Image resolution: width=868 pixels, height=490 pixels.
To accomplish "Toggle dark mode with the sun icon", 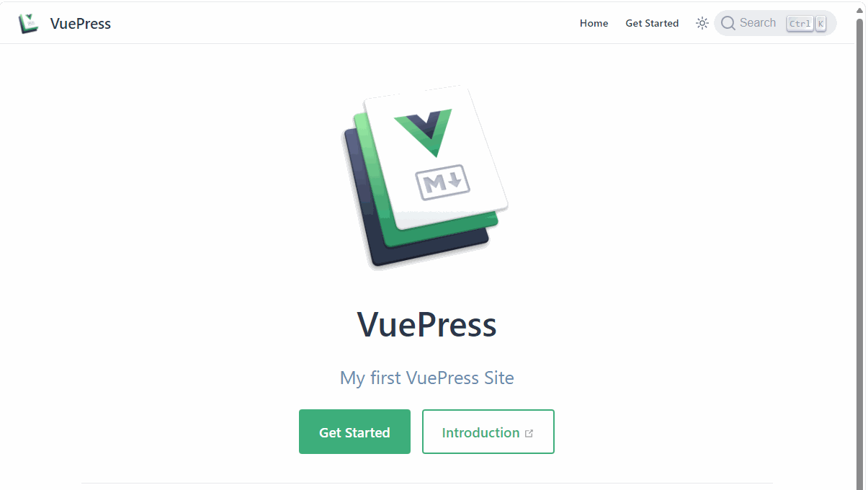I will pos(702,23).
